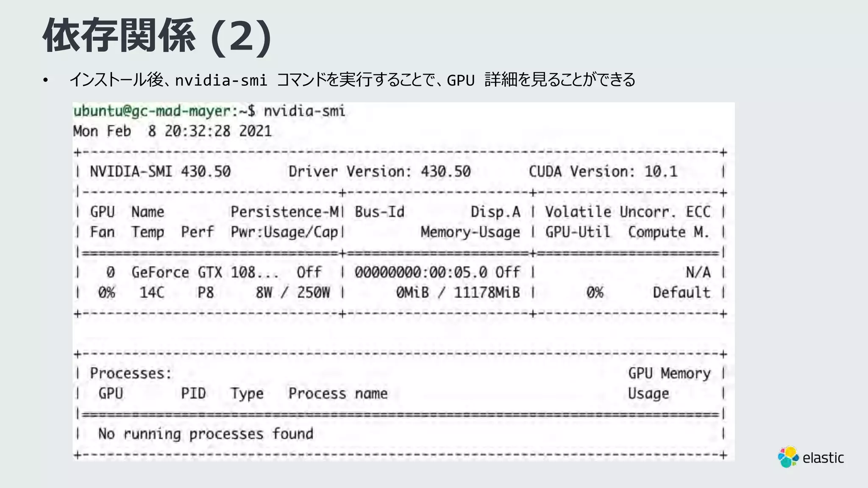Click the Default compute mode value

(682, 293)
